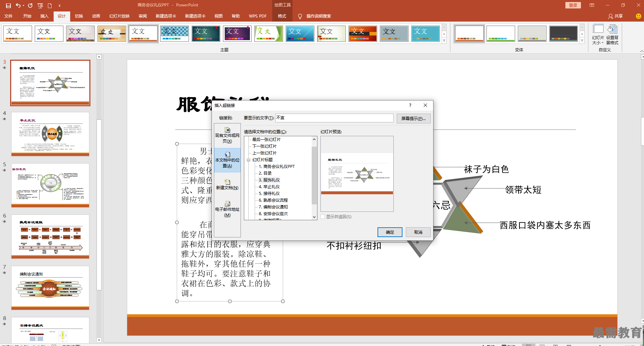The width and height of the screenshot is (644, 346).
Task: Select '8. 安排会议座次' slide entry
Action: coord(273,214)
